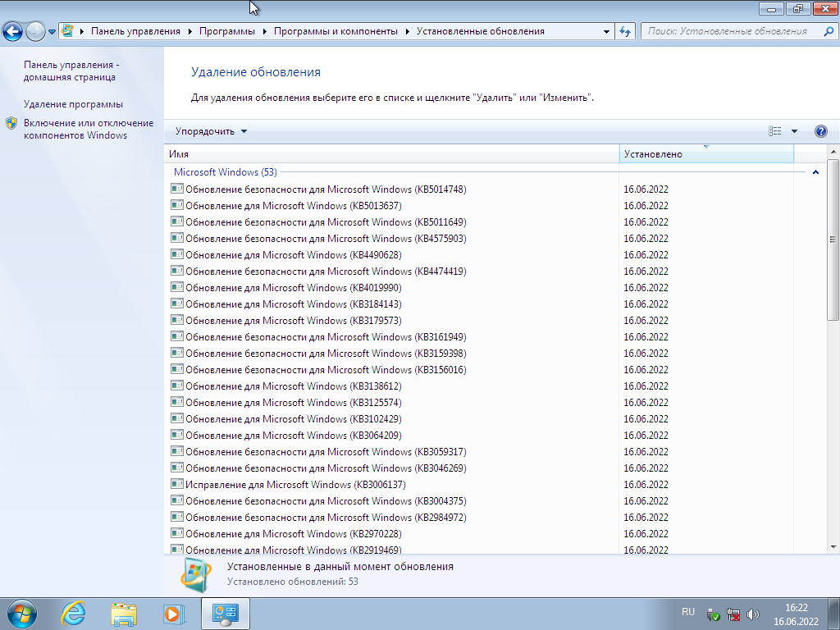Click the list scrollbar down arrow

(x=833, y=547)
